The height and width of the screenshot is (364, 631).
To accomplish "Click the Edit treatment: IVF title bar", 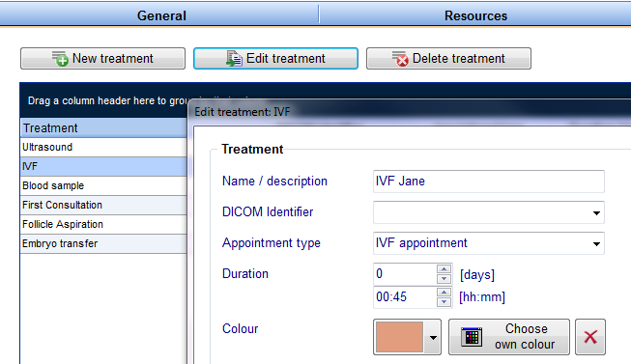I will coord(410,112).
